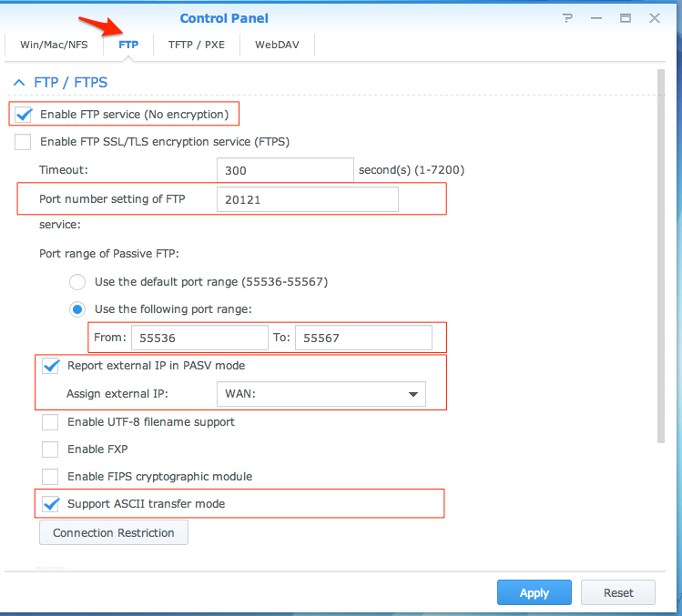682x616 pixels.
Task: Check the Enable FXP option
Action: [51, 449]
